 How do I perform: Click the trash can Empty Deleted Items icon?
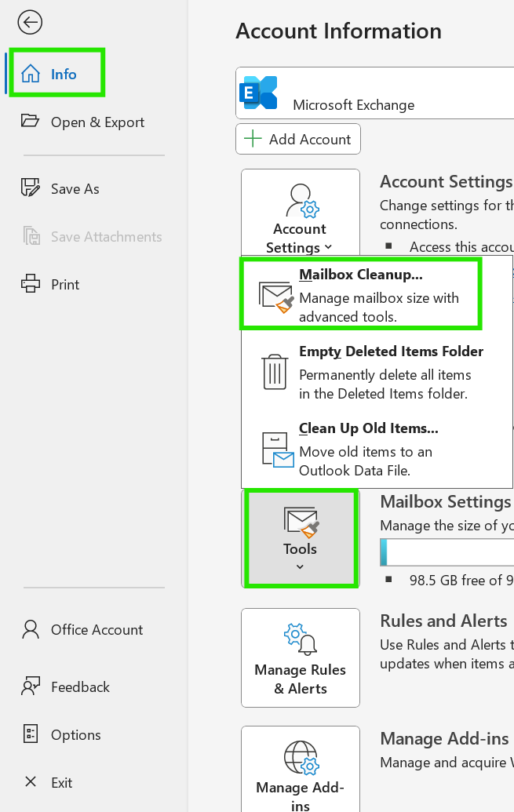[x=275, y=372]
